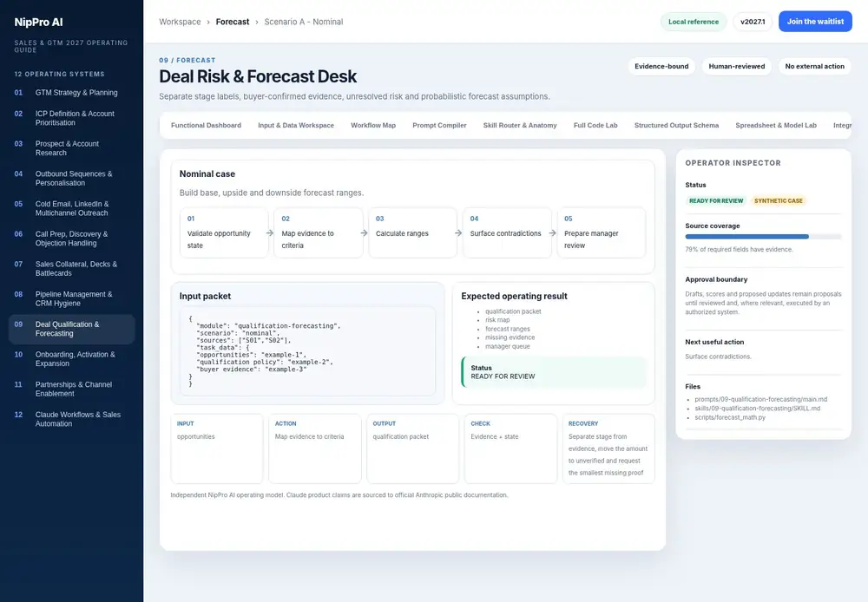The height and width of the screenshot is (602, 868).
Task: Click scripts/forecast_math.py file entry
Action: tap(730, 417)
